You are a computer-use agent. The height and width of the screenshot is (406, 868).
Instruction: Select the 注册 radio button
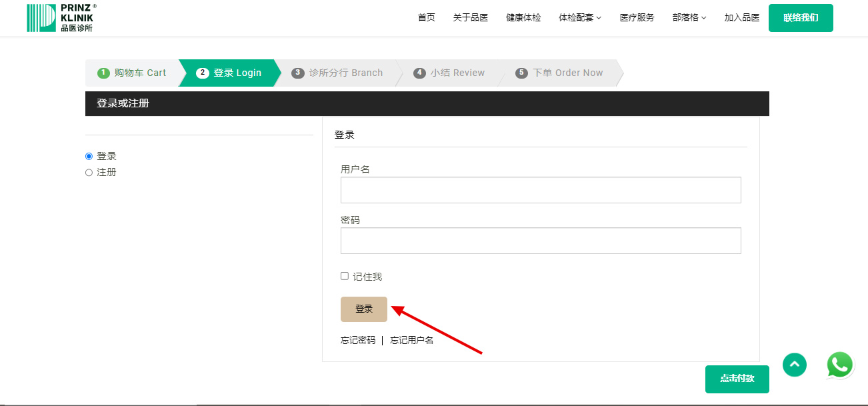[89, 173]
